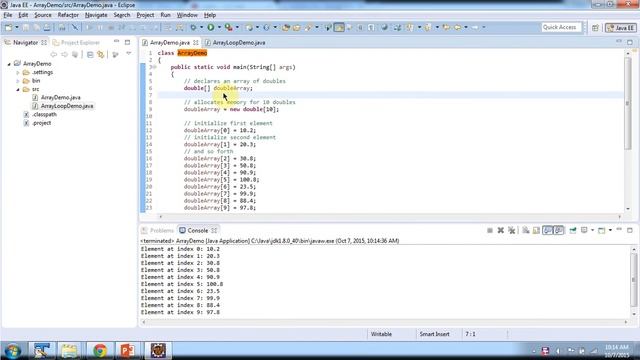Minimize the Navigator panel
The width and height of the screenshot is (640, 360).
pos(117,42)
